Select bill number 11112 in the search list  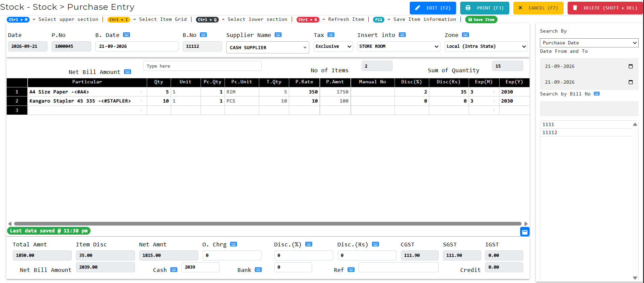pyautogui.click(x=586, y=132)
